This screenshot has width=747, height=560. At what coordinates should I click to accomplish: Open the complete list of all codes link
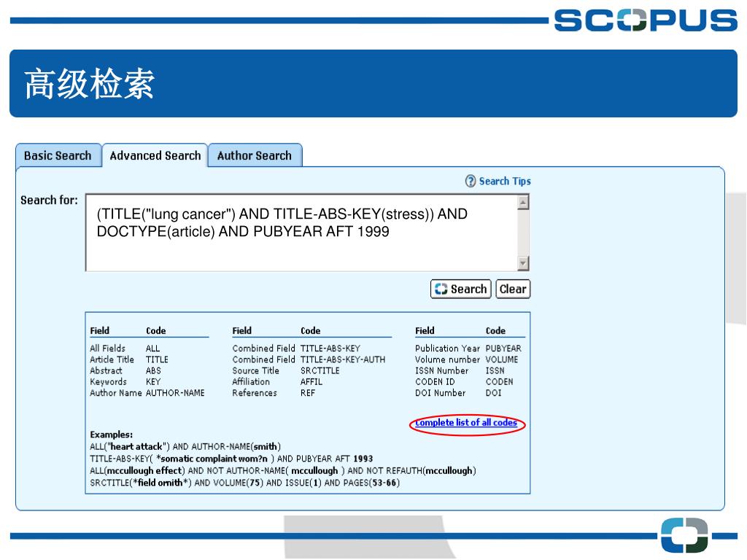tap(466, 422)
